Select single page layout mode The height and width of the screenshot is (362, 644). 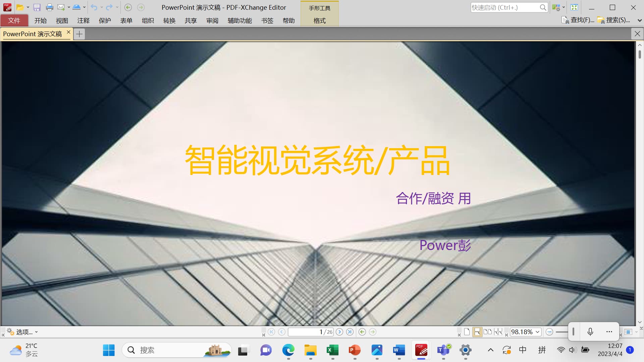coord(467,332)
